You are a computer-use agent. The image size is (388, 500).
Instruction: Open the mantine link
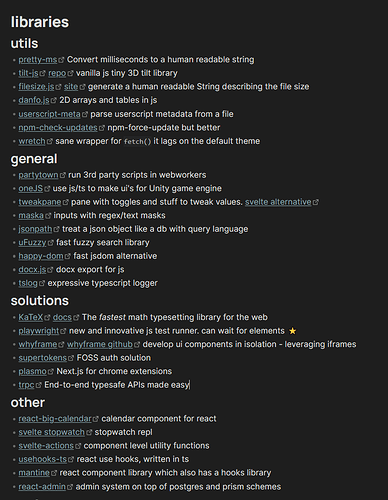coord(34,473)
